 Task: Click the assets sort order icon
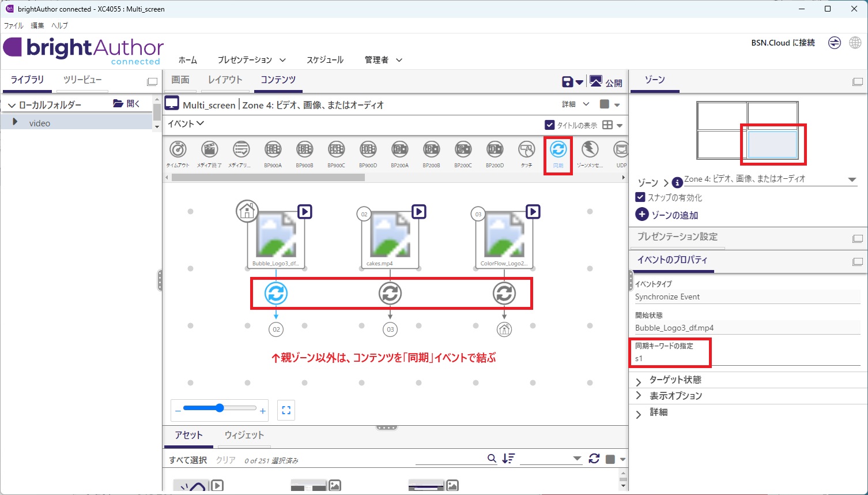click(508, 458)
